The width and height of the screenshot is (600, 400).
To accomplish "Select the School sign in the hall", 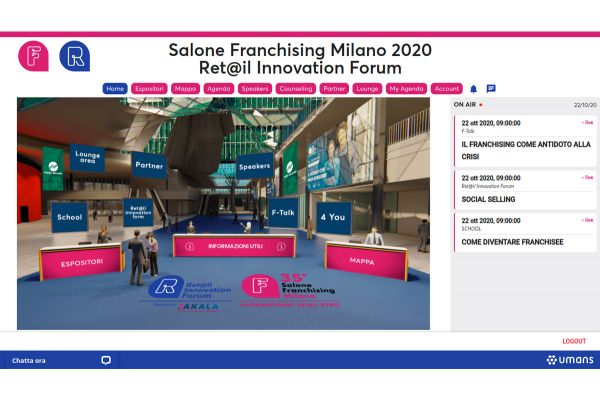I will coord(70,217).
